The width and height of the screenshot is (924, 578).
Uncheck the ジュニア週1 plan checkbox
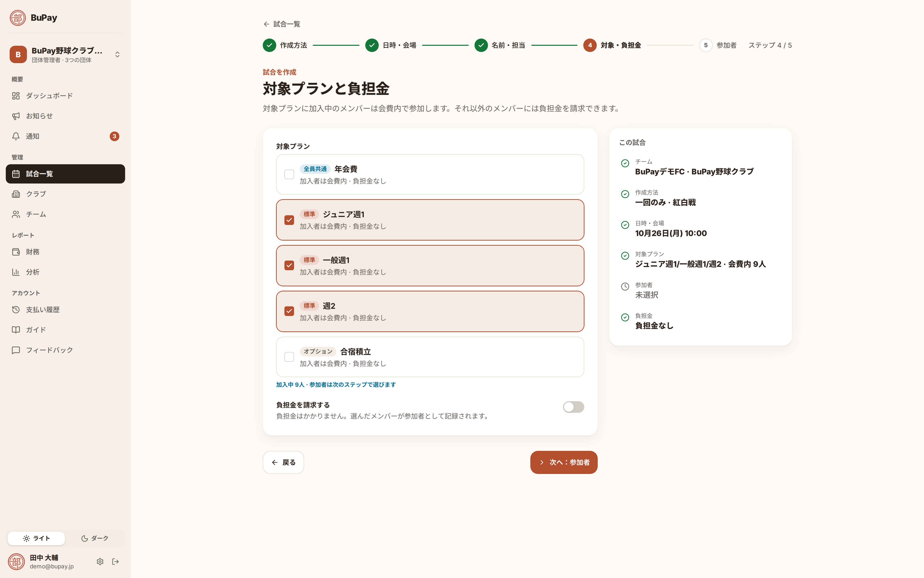[289, 220]
